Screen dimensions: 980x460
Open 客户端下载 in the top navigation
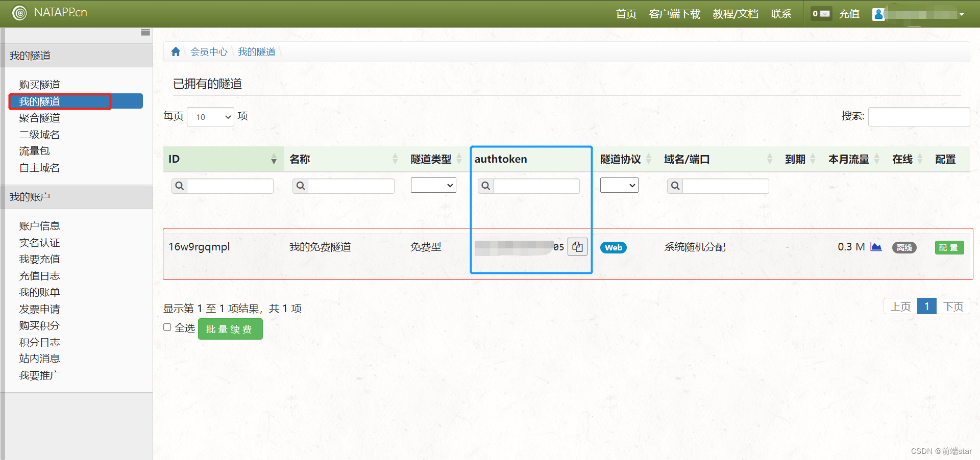(x=675, y=14)
